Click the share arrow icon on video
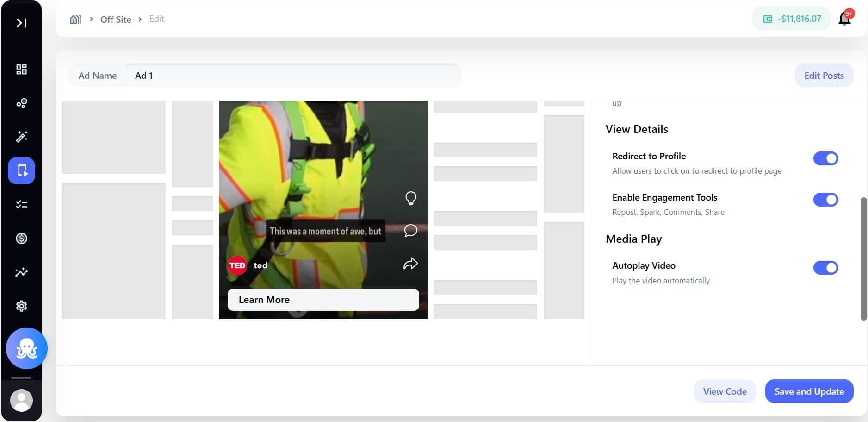 pyautogui.click(x=411, y=264)
